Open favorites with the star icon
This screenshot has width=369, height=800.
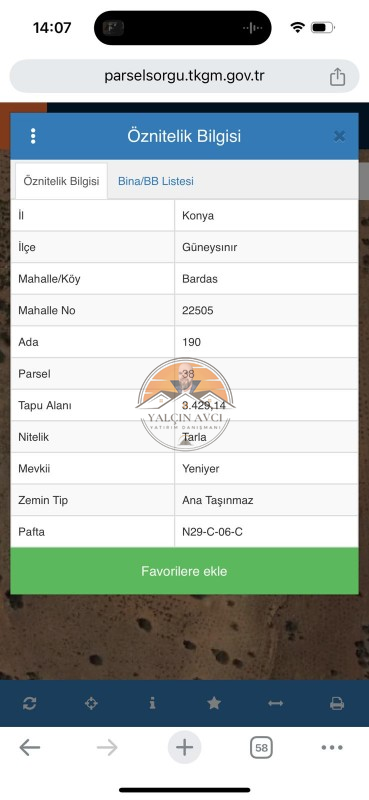pos(214,703)
